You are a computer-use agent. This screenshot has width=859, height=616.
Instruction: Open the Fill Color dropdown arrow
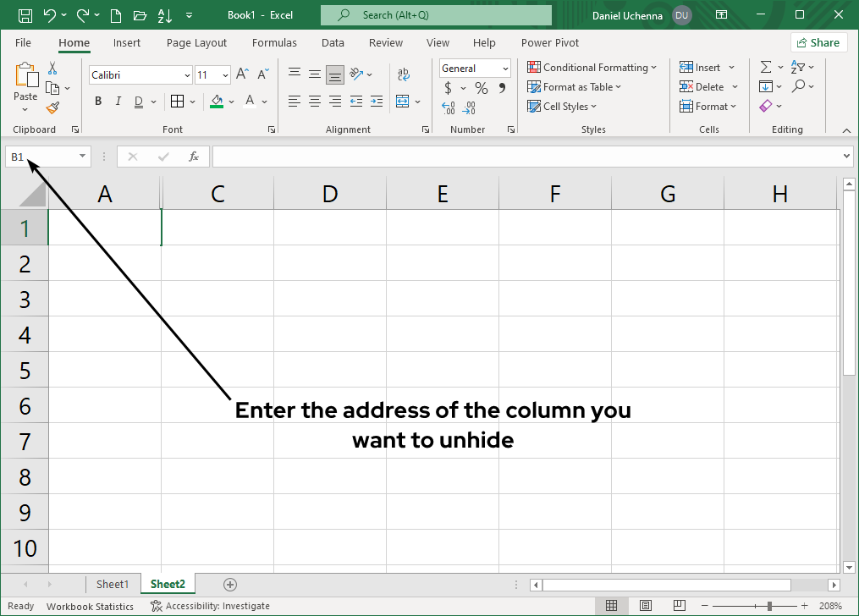(x=230, y=101)
